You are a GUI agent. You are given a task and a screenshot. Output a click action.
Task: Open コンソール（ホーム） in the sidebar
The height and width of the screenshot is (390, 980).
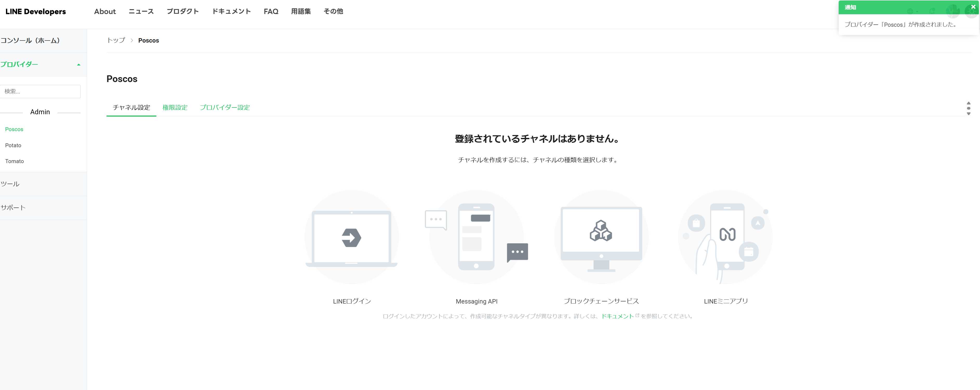(30, 41)
